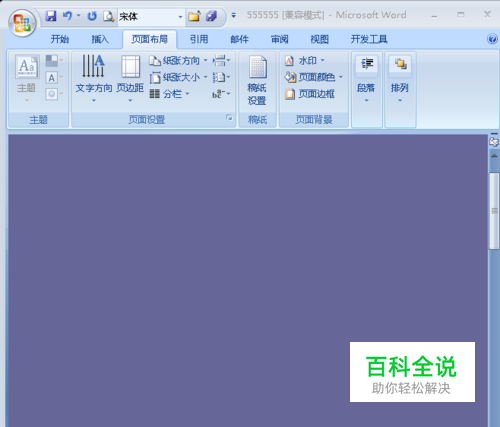
Task: Open the 分栏 columns dropdown
Action: pos(169,94)
